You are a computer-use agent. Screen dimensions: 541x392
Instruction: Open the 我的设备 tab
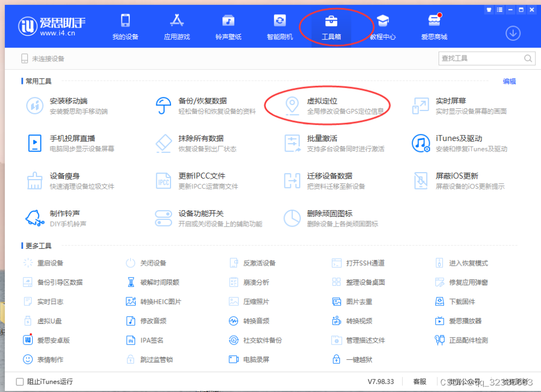125,27
